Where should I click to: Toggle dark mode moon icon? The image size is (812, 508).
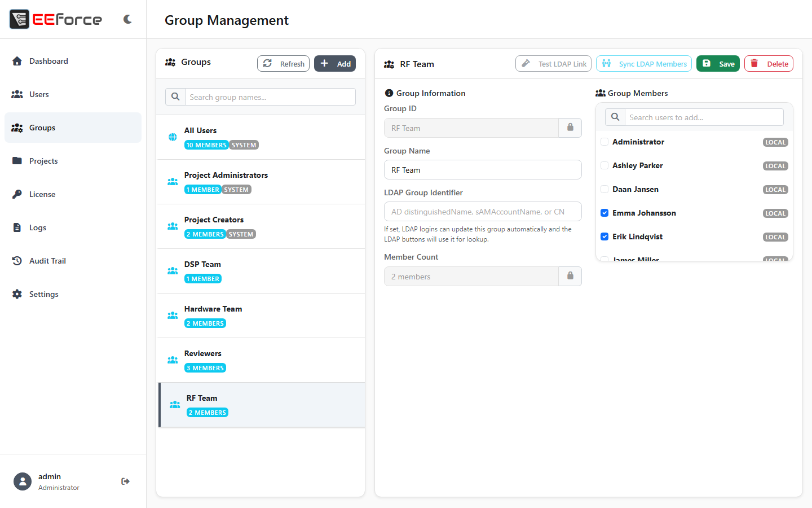click(127, 19)
